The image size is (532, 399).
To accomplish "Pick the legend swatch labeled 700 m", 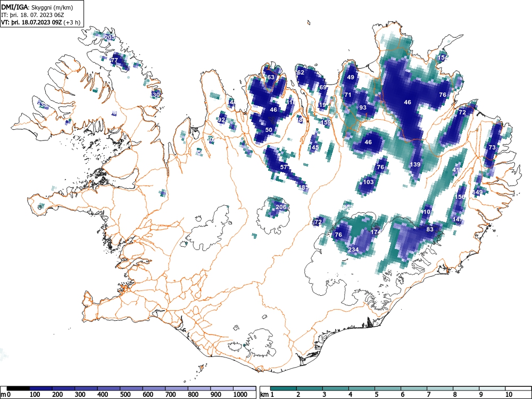I will [x=177, y=388].
